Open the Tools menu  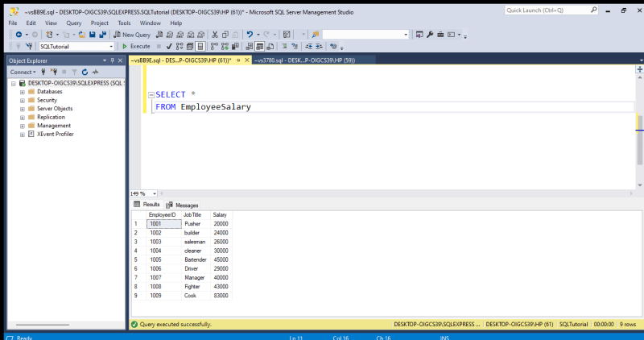[x=124, y=23]
